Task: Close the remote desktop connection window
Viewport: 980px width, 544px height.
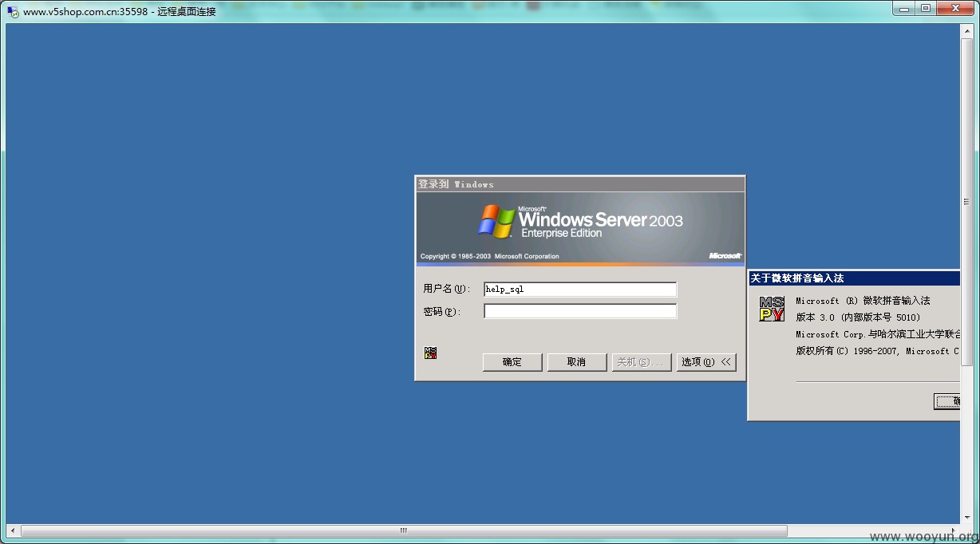Action: 954,9
